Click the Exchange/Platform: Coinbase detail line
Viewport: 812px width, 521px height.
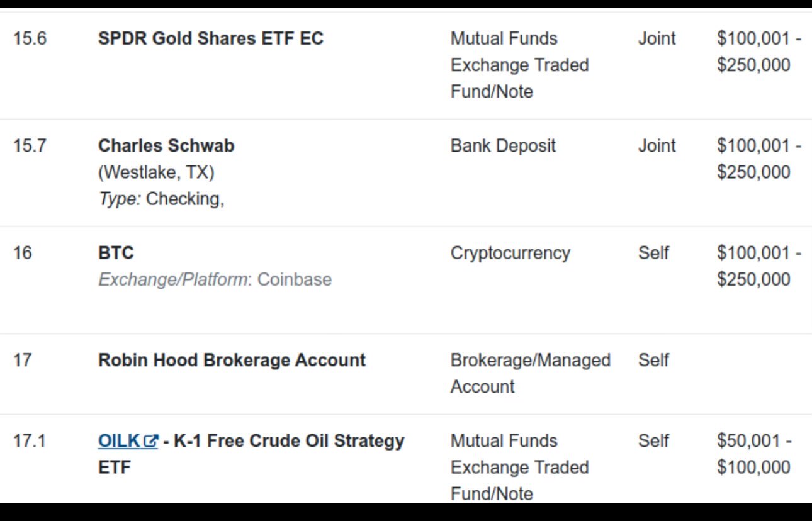215,279
